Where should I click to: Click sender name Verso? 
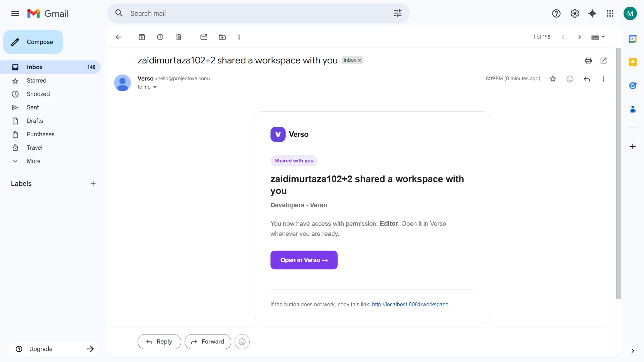145,79
